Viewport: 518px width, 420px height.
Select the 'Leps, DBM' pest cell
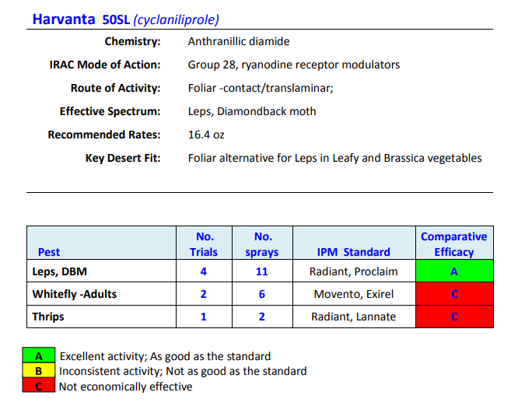(x=101, y=271)
